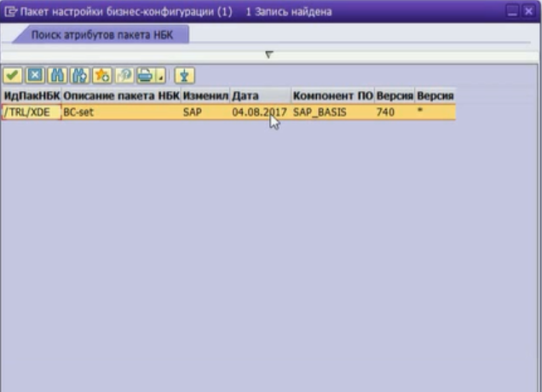
Task: Expand the search criteria triangle below tab
Action: (x=269, y=55)
